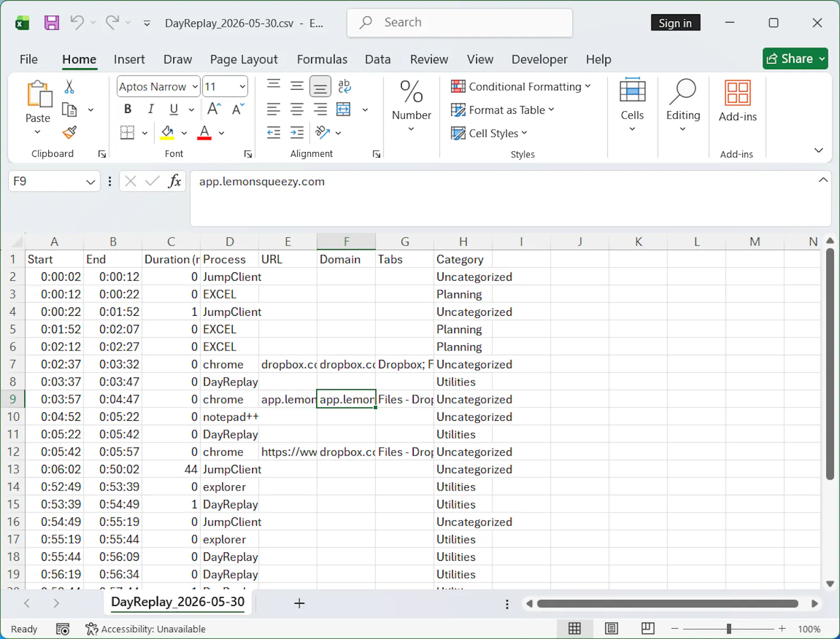Click the macro recording status bar icon
The height and width of the screenshot is (639, 840).
(63, 629)
